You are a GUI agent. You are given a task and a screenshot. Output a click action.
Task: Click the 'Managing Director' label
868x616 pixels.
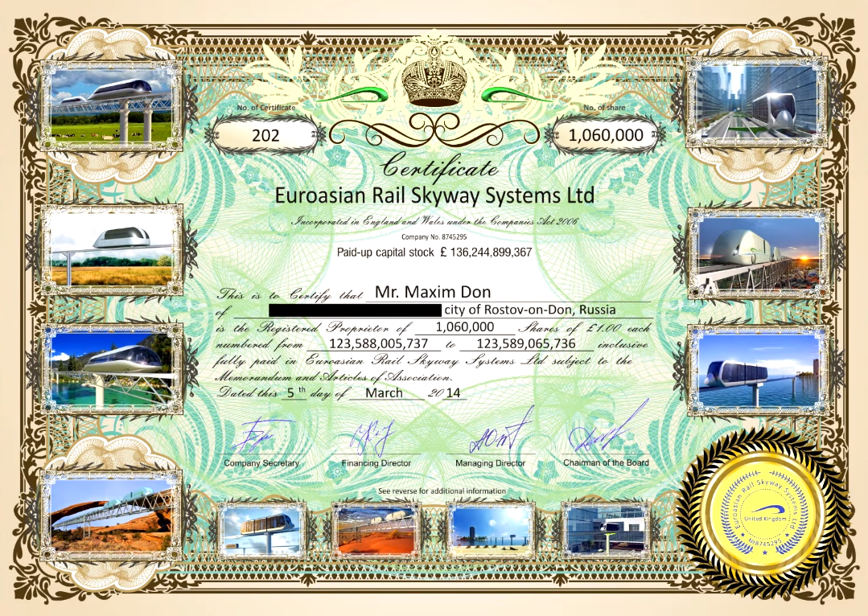[x=490, y=463]
